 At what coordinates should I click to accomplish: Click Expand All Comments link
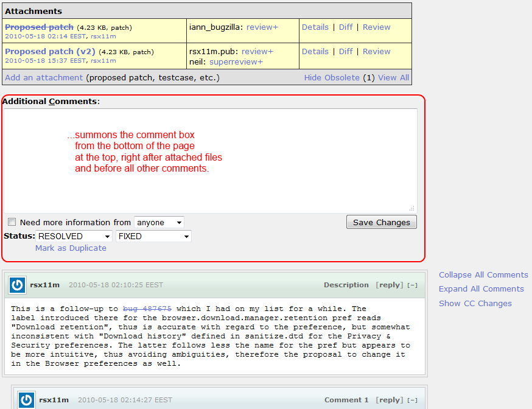coord(481,289)
